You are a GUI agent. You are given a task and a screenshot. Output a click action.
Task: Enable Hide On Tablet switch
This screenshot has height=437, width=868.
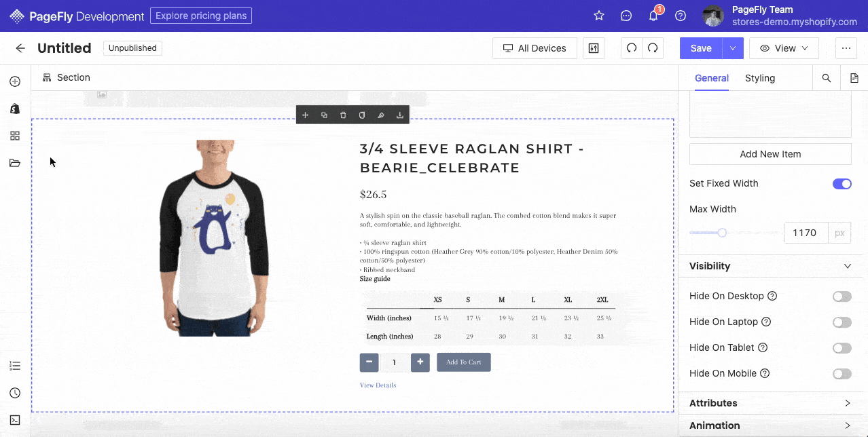pyautogui.click(x=842, y=348)
